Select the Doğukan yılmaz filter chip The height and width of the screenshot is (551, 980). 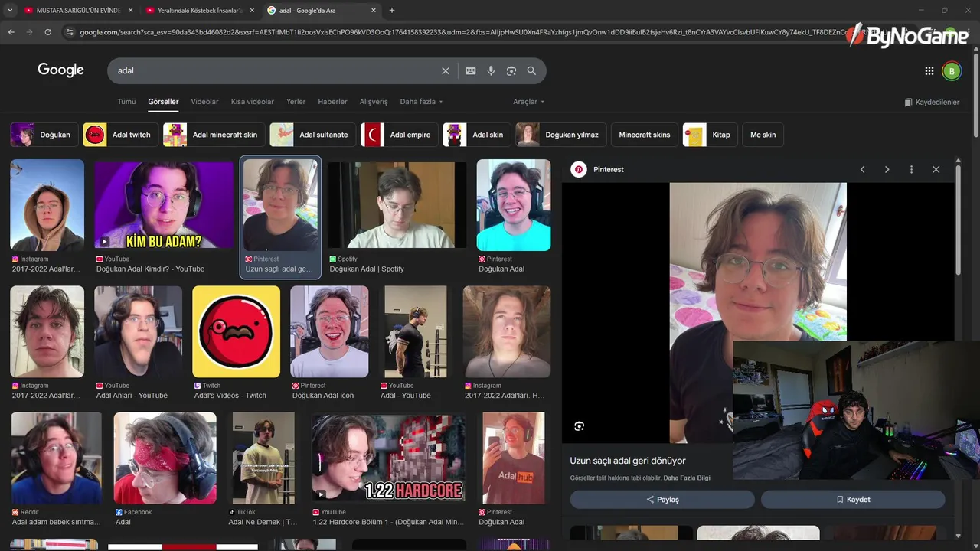pyautogui.click(x=560, y=135)
